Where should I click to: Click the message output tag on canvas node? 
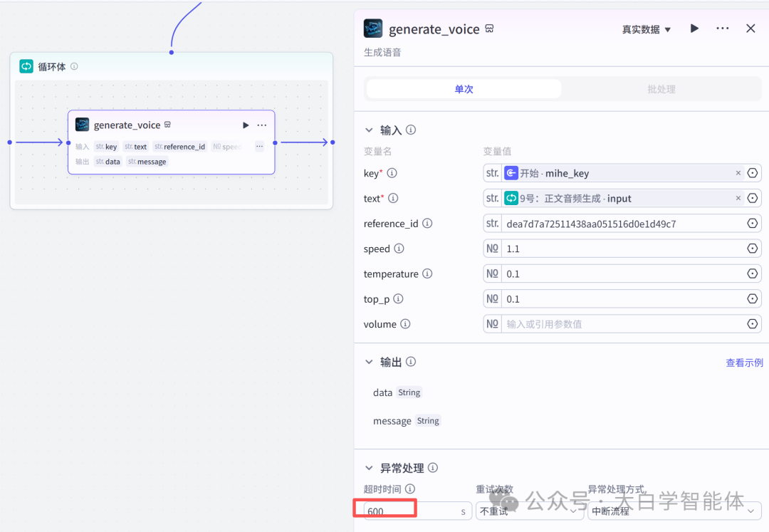147,162
